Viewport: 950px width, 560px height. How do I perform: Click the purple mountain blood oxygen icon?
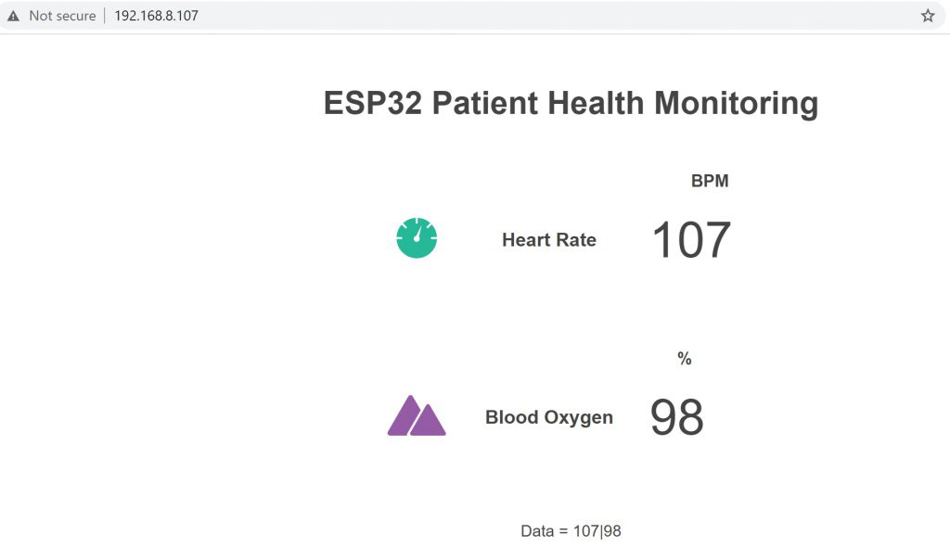click(417, 416)
